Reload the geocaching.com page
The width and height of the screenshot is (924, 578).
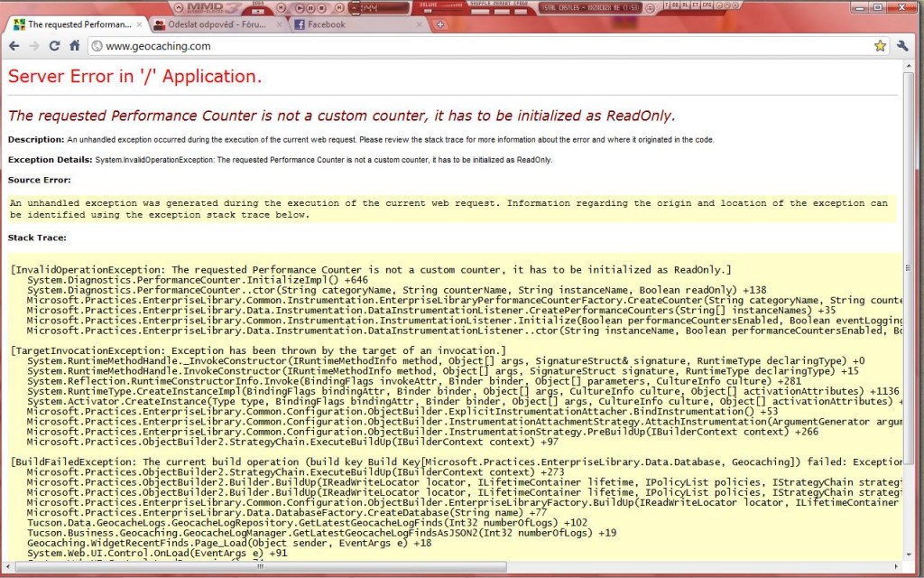click(x=54, y=46)
